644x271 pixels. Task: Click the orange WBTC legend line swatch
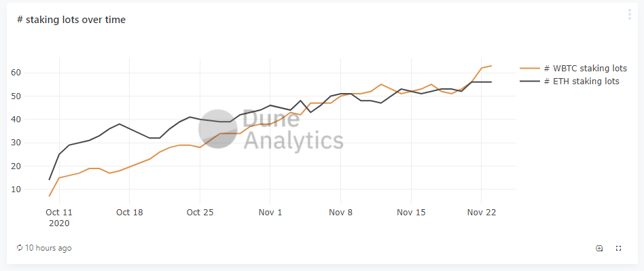(x=529, y=69)
